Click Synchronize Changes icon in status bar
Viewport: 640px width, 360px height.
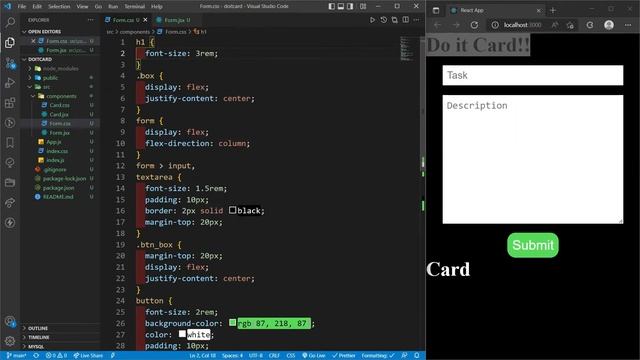click(x=36, y=356)
